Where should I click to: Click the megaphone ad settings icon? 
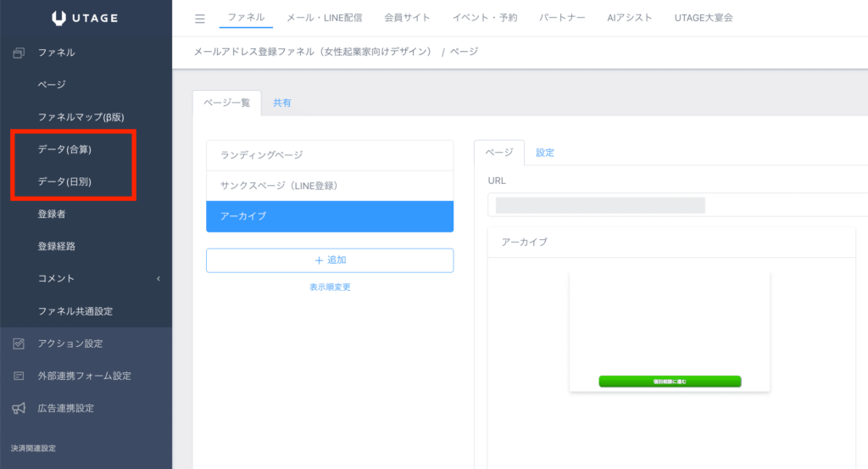pos(19,408)
